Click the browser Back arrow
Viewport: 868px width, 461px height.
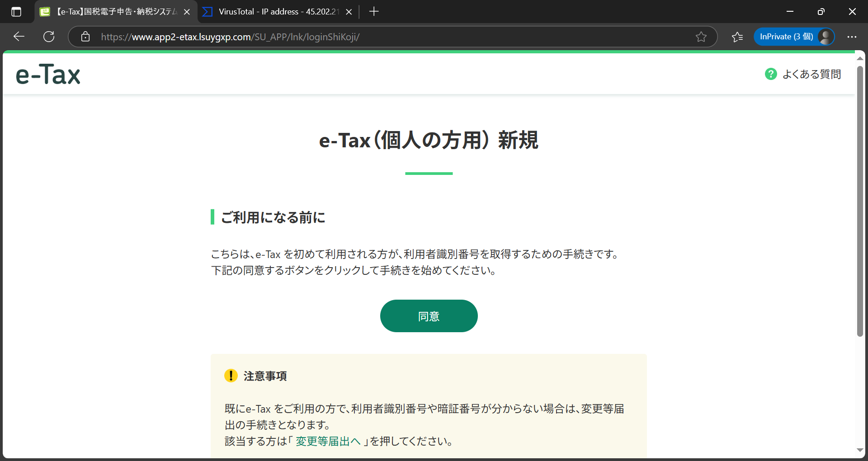(x=19, y=37)
